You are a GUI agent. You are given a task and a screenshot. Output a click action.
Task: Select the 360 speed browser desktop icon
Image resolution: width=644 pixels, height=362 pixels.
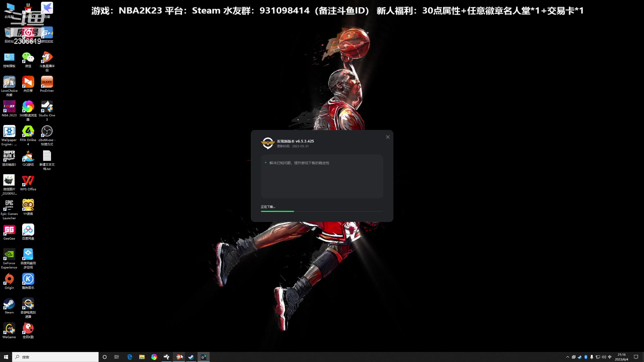tap(28, 111)
